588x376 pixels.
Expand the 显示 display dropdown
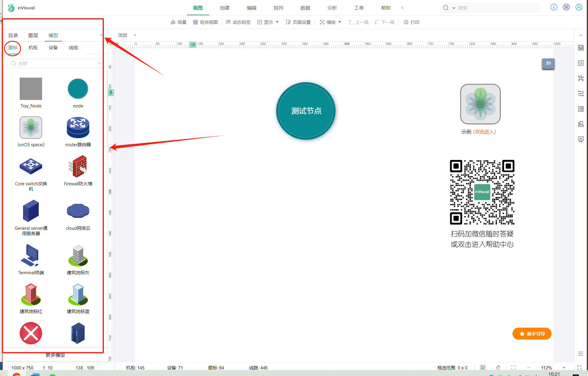268,22
